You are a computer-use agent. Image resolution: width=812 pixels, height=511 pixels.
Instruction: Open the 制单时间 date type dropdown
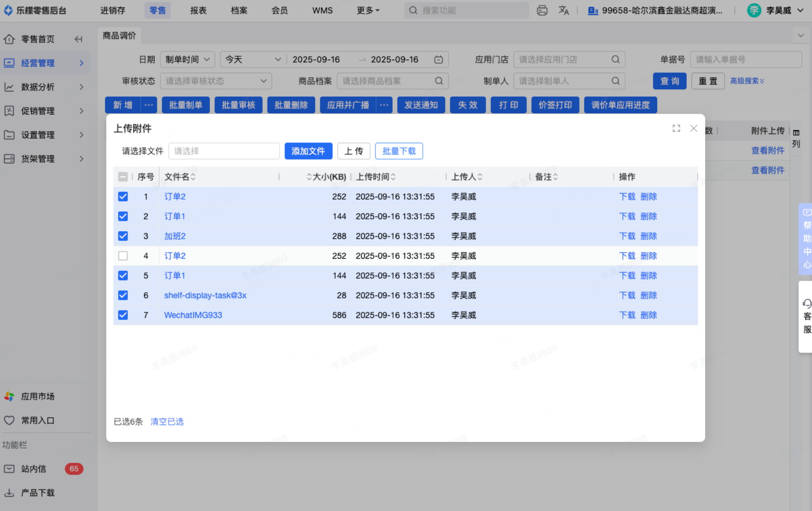[x=187, y=60]
